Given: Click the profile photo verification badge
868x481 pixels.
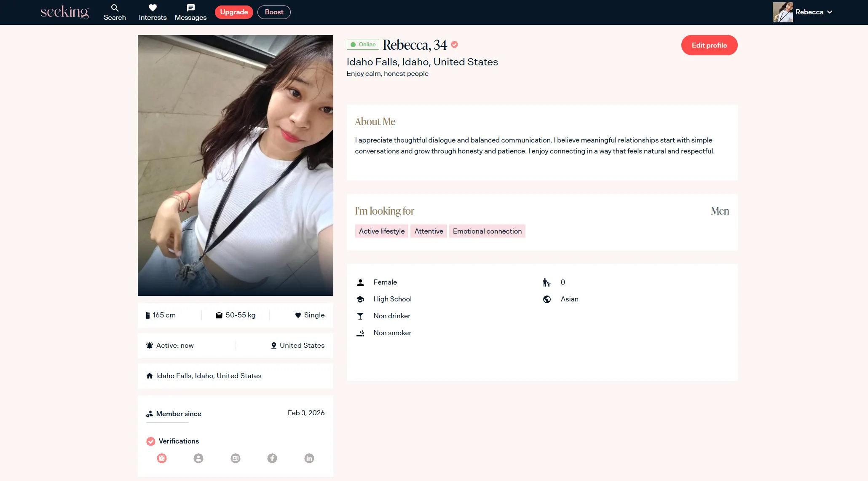Looking at the screenshot, I should 198,458.
